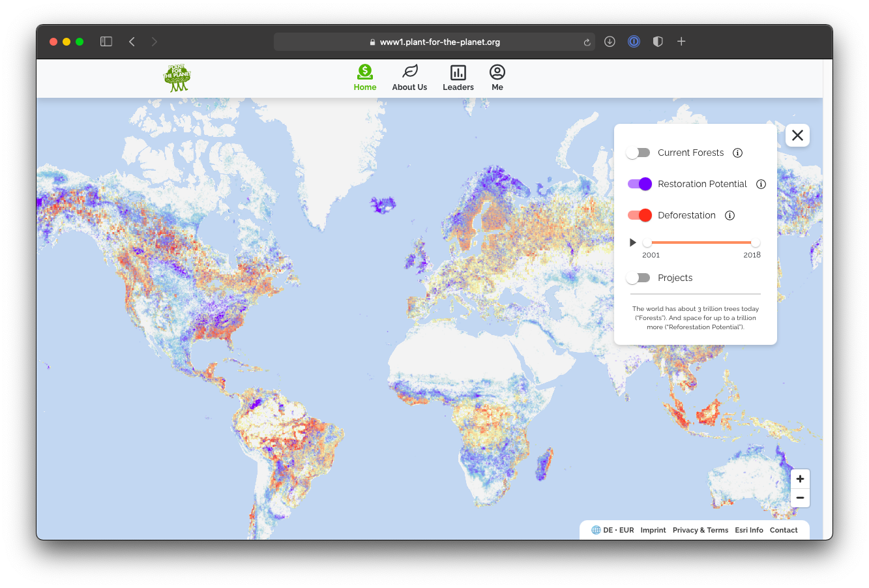Close the map layers panel
Viewport: 869px width, 588px height.
[x=797, y=136]
